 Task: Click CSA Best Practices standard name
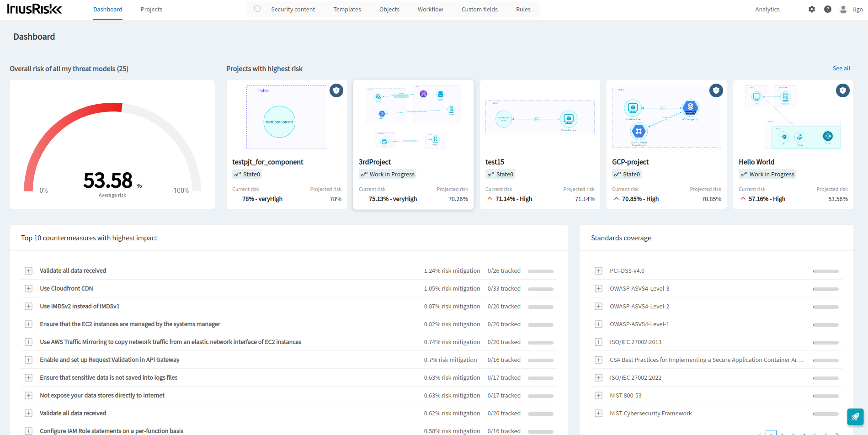coord(706,360)
